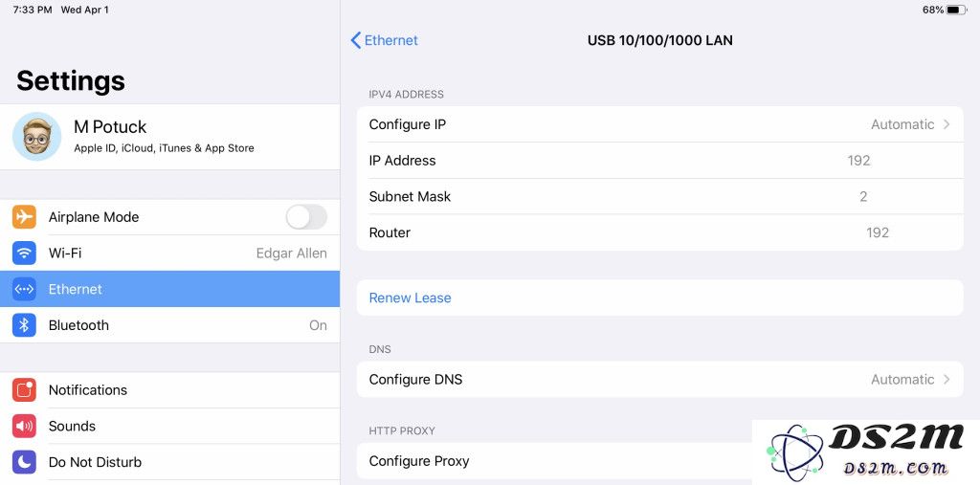Tap the Router row label

point(390,232)
